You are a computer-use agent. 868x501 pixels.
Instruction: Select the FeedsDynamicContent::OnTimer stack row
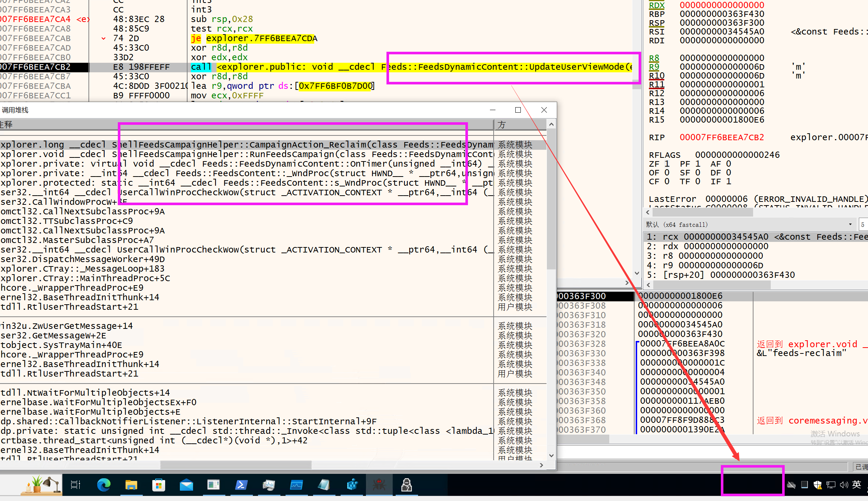point(273,164)
